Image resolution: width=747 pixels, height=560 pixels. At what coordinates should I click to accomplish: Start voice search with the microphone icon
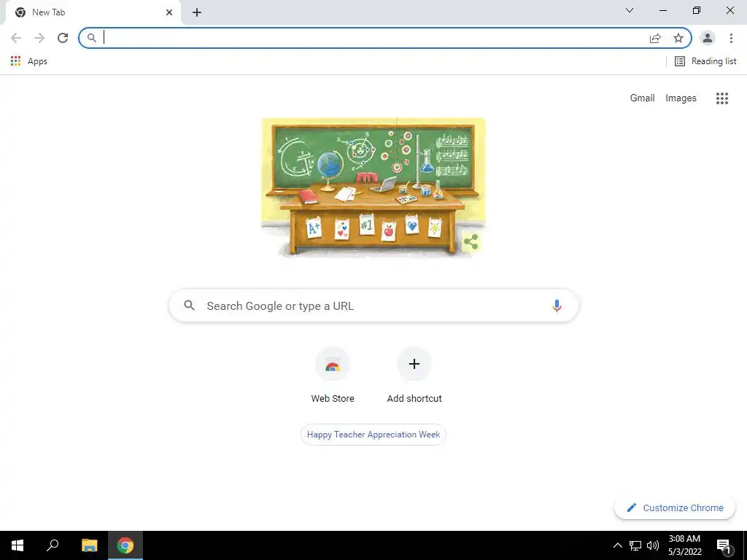point(557,306)
